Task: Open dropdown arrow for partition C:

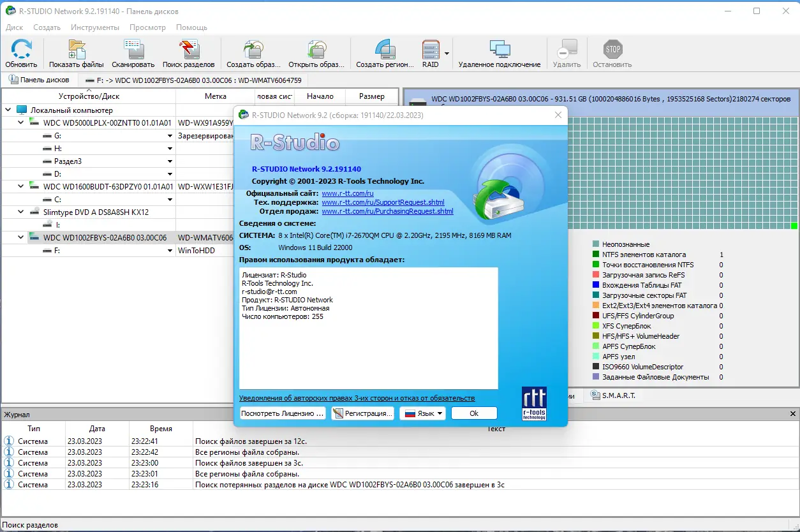Action: 170,200
